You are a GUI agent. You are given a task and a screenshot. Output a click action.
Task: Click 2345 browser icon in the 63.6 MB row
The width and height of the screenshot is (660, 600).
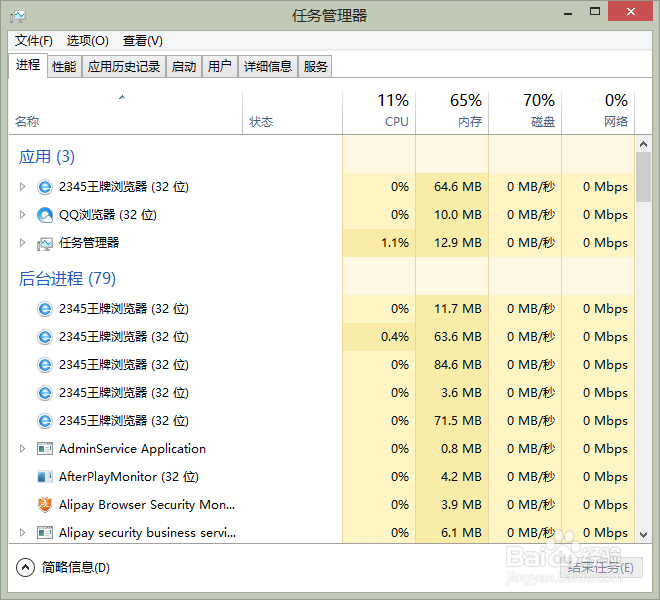click(x=45, y=337)
